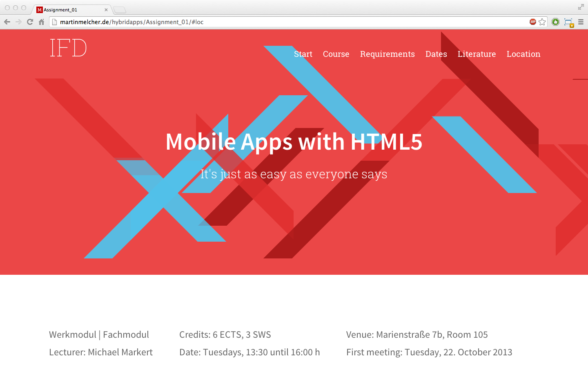Reload the current page
This screenshot has height=368, width=588.
click(x=30, y=22)
